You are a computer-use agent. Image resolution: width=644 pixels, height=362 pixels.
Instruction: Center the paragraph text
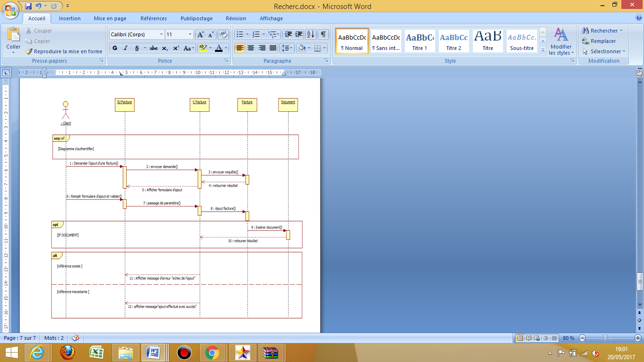(251, 48)
